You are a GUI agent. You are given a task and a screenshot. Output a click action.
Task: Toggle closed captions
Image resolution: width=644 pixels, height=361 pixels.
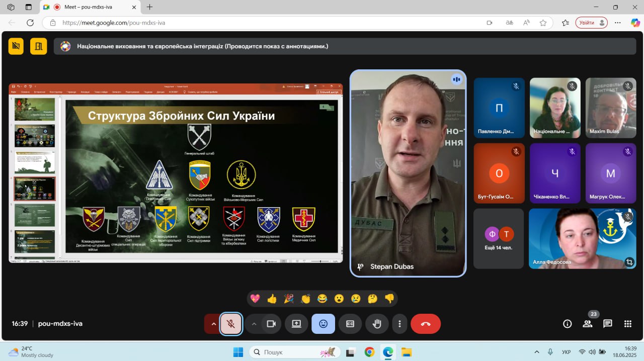[x=350, y=324]
